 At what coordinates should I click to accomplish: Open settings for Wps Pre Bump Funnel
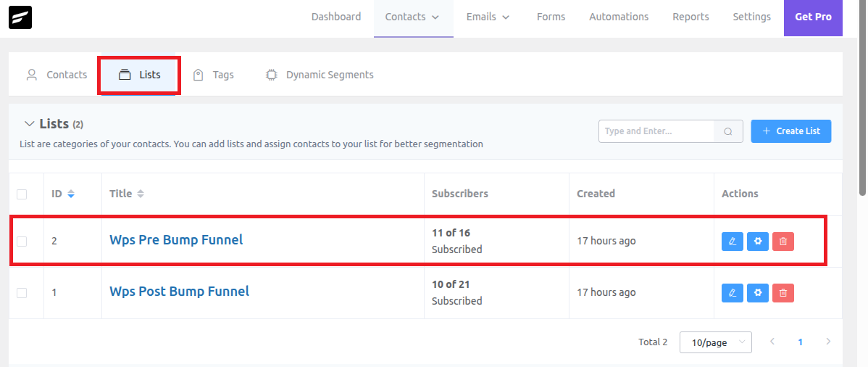pyautogui.click(x=758, y=241)
